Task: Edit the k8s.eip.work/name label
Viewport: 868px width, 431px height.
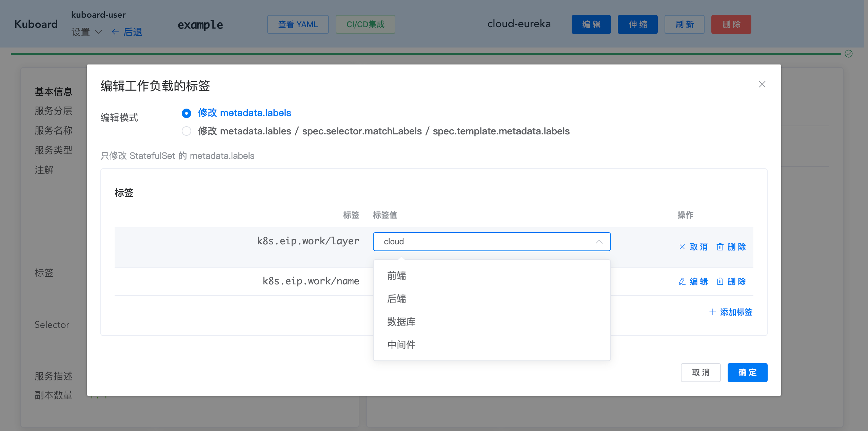Action: (x=693, y=282)
